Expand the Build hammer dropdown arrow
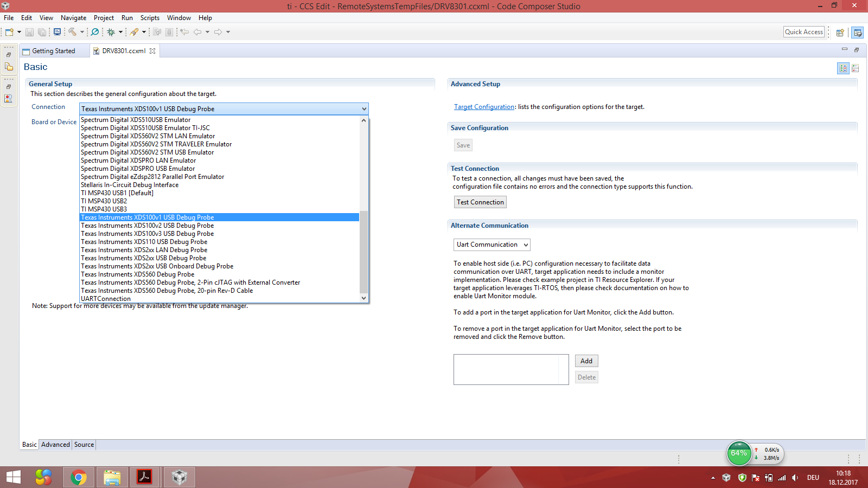Viewport: 868px width, 488px height. (82, 32)
